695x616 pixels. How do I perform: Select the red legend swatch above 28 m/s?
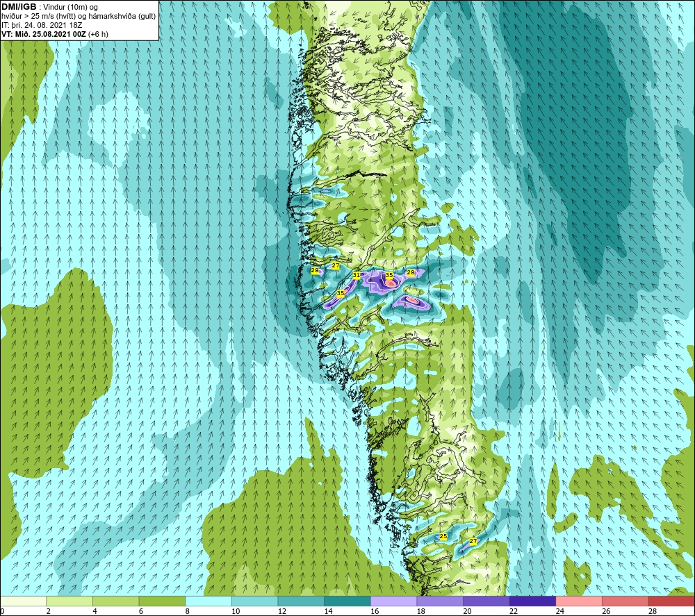point(671,601)
